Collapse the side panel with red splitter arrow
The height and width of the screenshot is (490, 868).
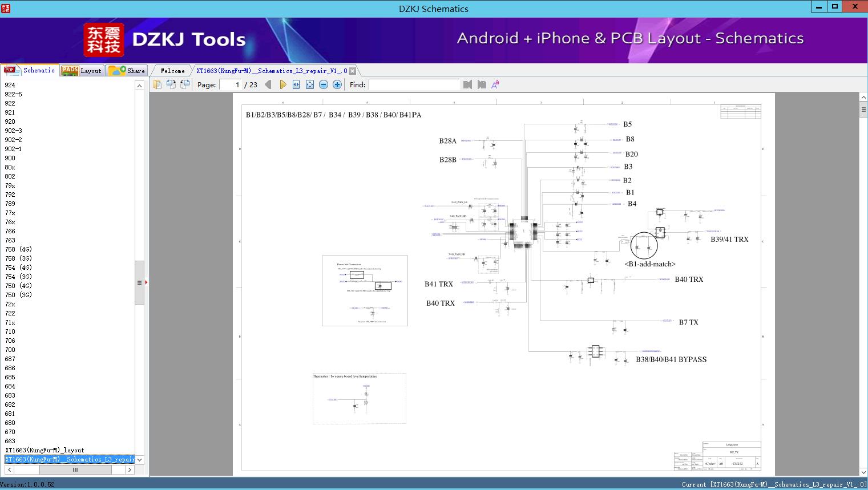(x=146, y=282)
